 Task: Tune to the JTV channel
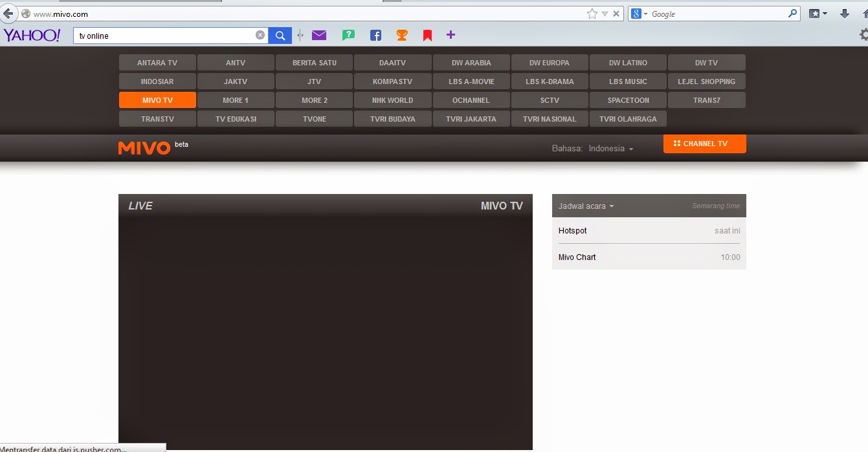coord(315,81)
